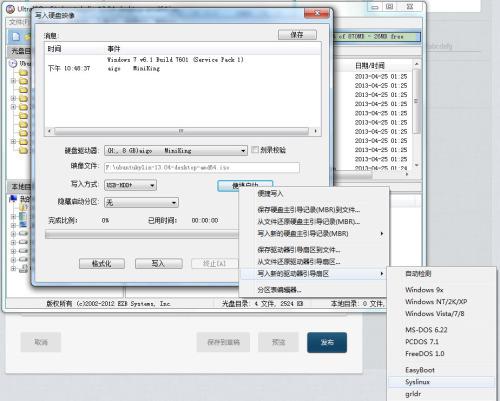This screenshot has width=500, height=401.
Task: Click the 事件 column header
Action: 114,49
